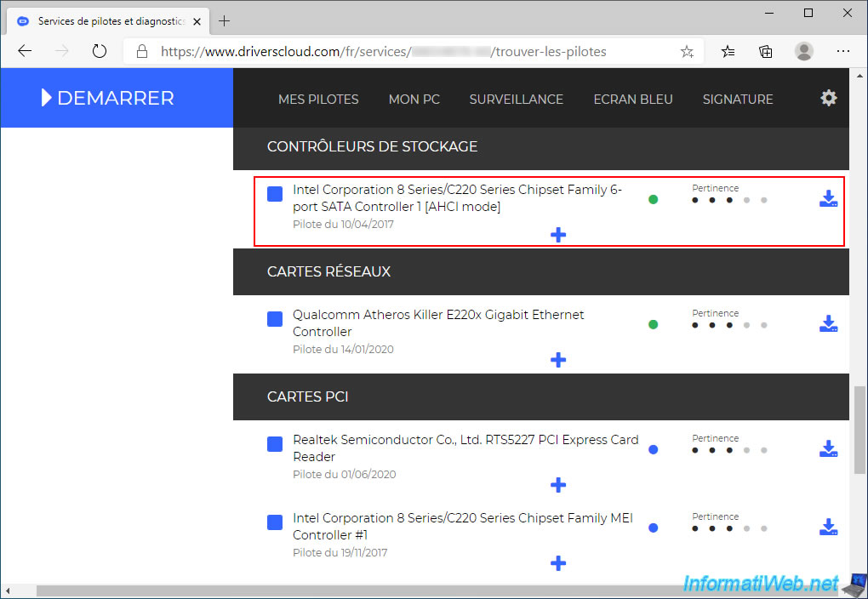Open the SURVEILLANCE menu

point(516,99)
